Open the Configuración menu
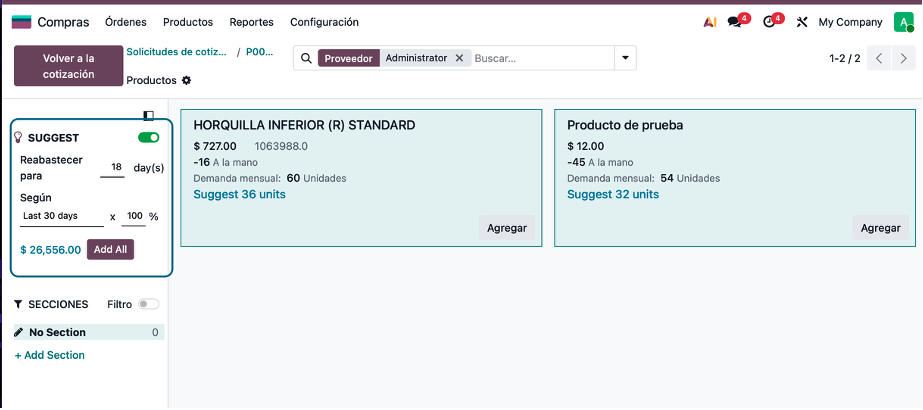923x410 pixels. point(324,22)
